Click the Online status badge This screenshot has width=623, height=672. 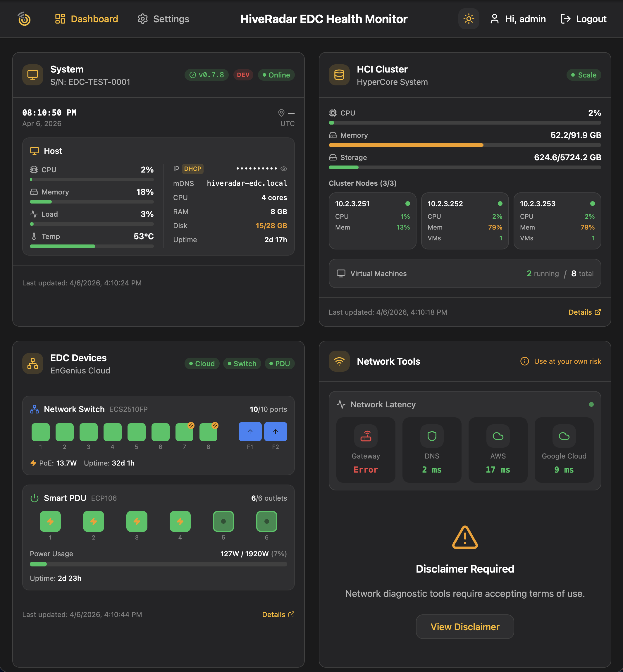(276, 75)
